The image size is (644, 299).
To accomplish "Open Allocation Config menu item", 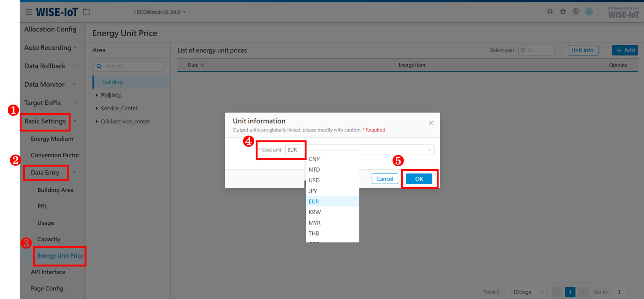I will pyautogui.click(x=50, y=29).
